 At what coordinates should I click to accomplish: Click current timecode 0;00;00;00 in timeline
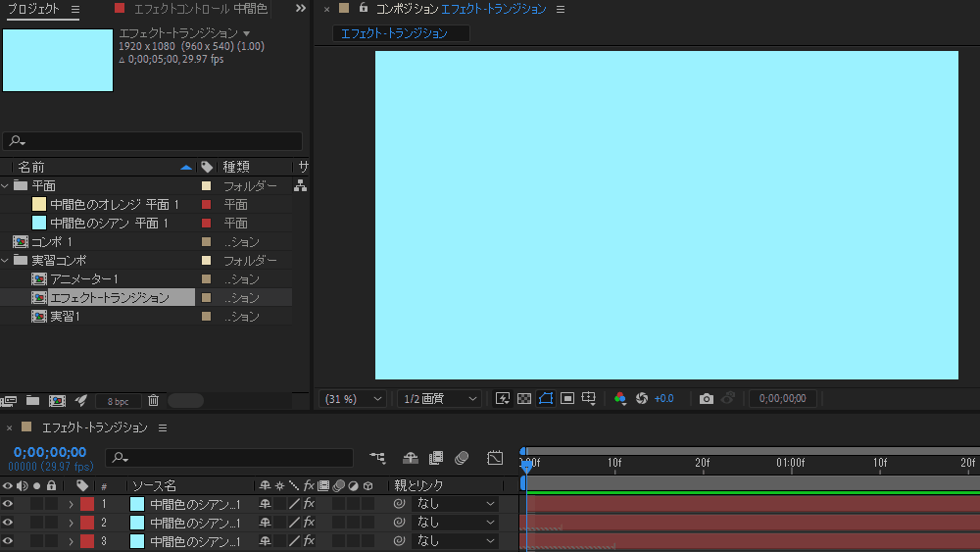pos(50,452)
